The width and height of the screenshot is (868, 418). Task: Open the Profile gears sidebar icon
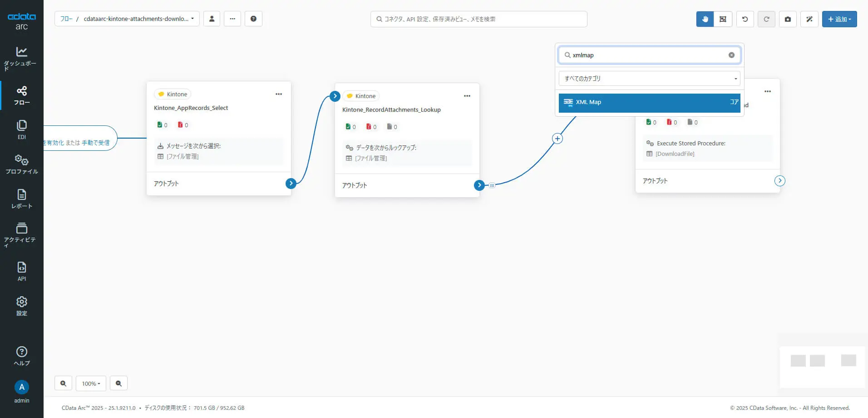coord(21,164)
